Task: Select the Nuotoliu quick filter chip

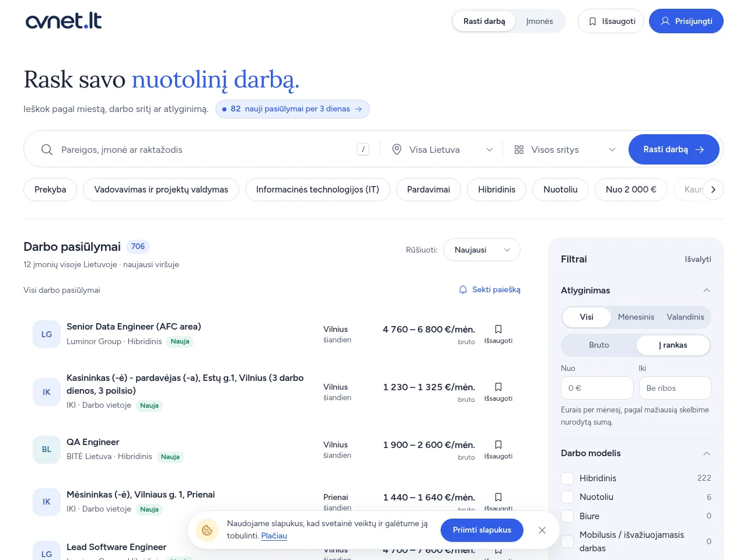Action: tap(560, 190)
